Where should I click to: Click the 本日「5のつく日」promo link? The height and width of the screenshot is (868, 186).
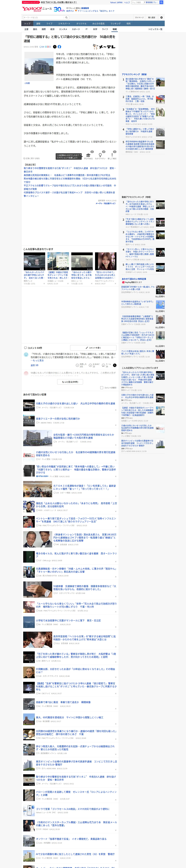[58, 2]
